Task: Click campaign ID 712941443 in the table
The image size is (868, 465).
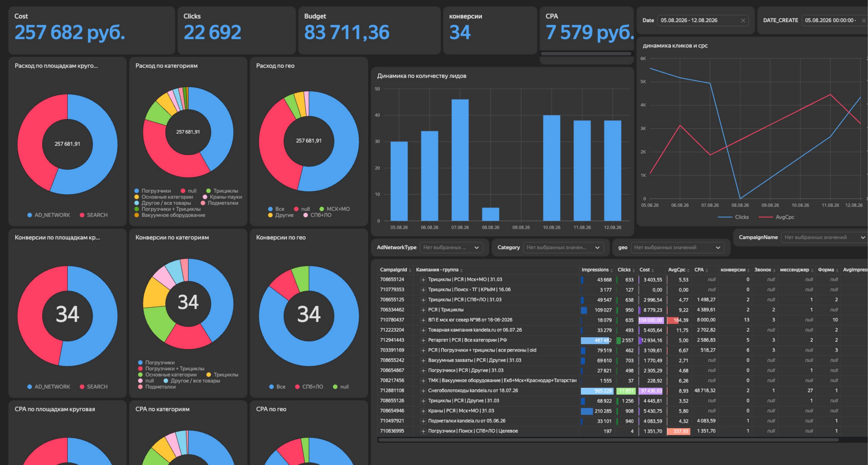Action: coord(392,340)
